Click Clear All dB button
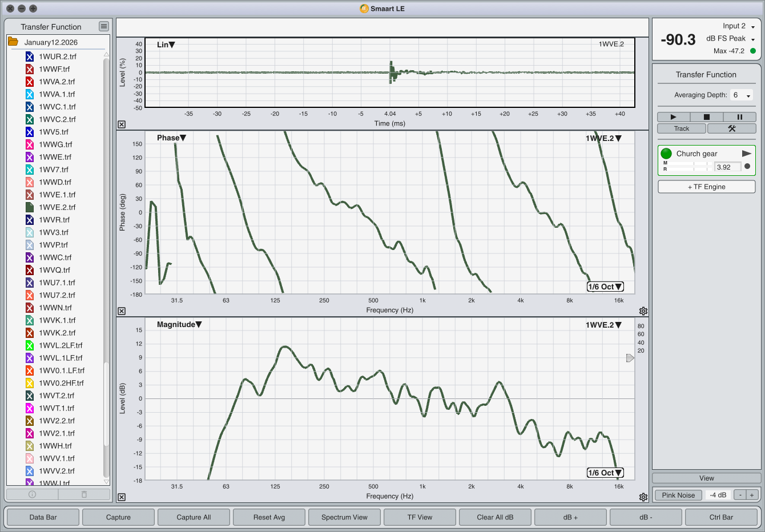The height and width of the screenshot is (532, 765). (x=495, y=517)
